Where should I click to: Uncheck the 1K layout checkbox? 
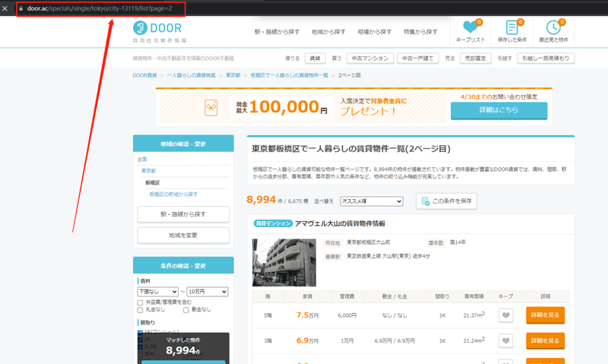[140, 340]
